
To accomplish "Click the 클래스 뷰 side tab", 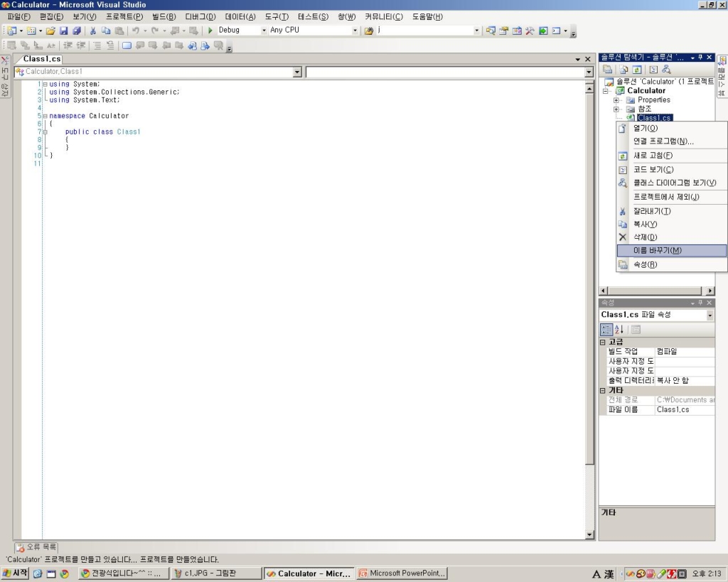I will click(x=722, y=76).
